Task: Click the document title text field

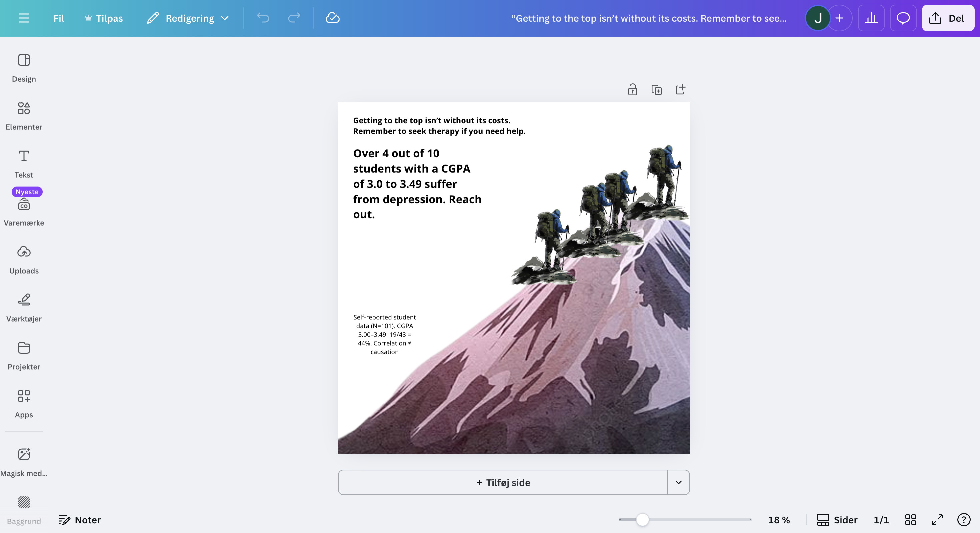Action: (648, 18)
